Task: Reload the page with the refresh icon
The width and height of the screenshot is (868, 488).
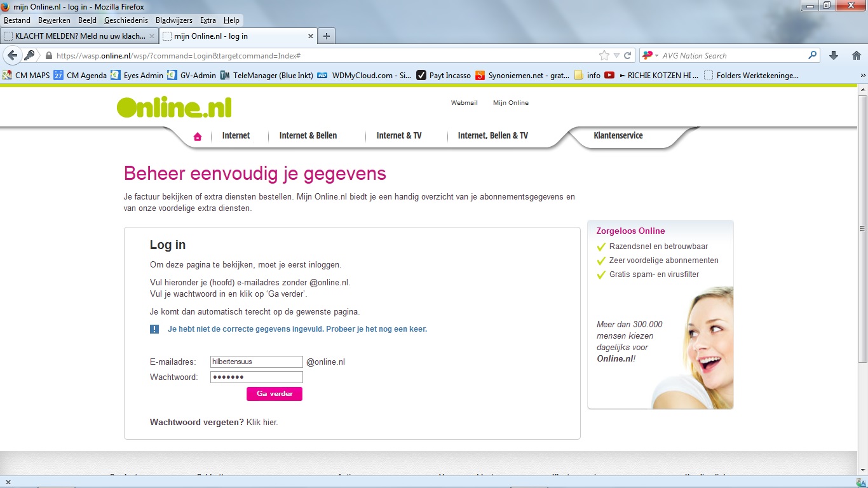Action: click(627, 55)
